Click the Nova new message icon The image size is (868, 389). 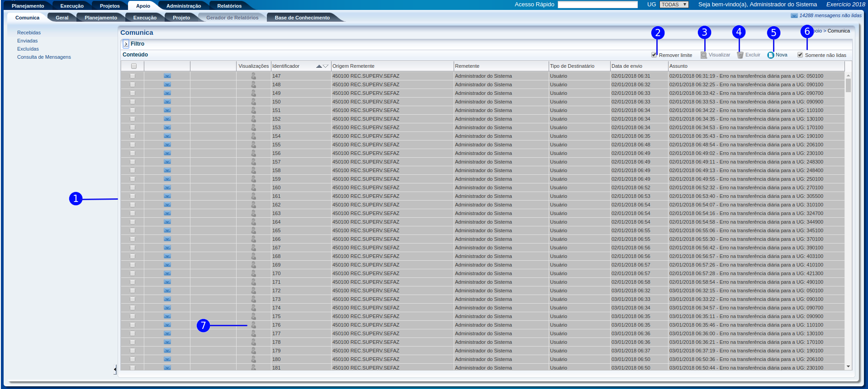770,55
